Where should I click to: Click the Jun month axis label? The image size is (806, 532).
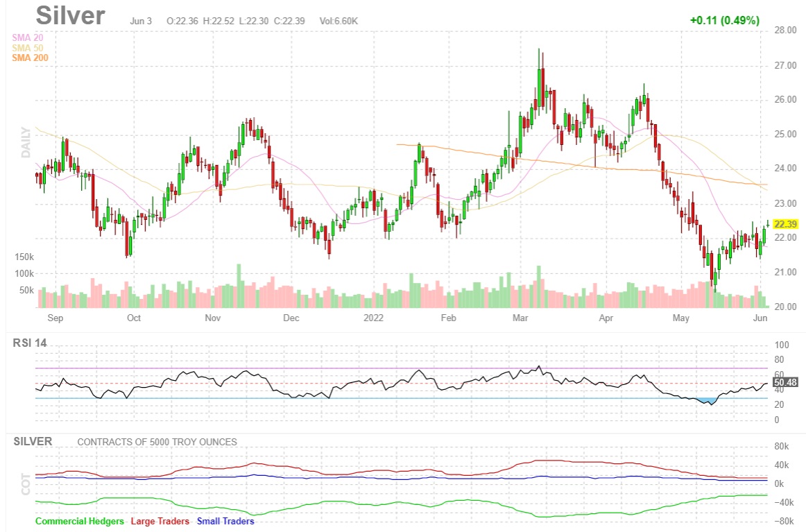(x=760, y=318)
